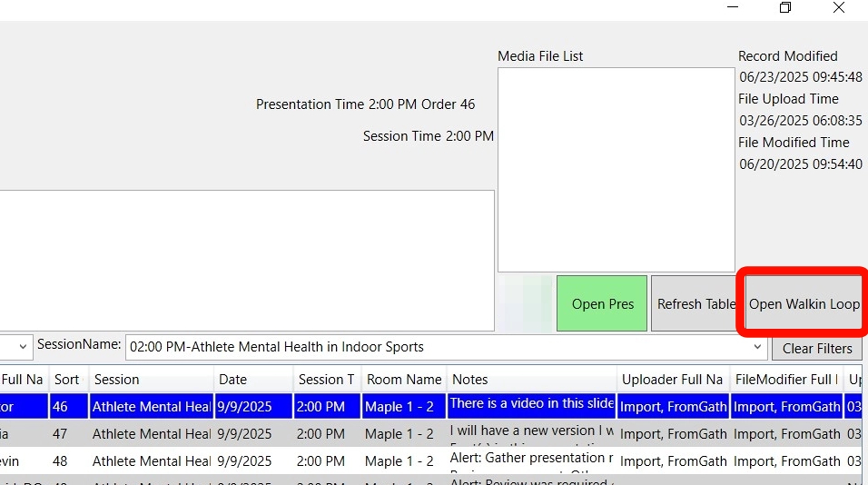Maximize or restore the window
Image resolution: width=868 pixels, height=485 pixels.
785,7
